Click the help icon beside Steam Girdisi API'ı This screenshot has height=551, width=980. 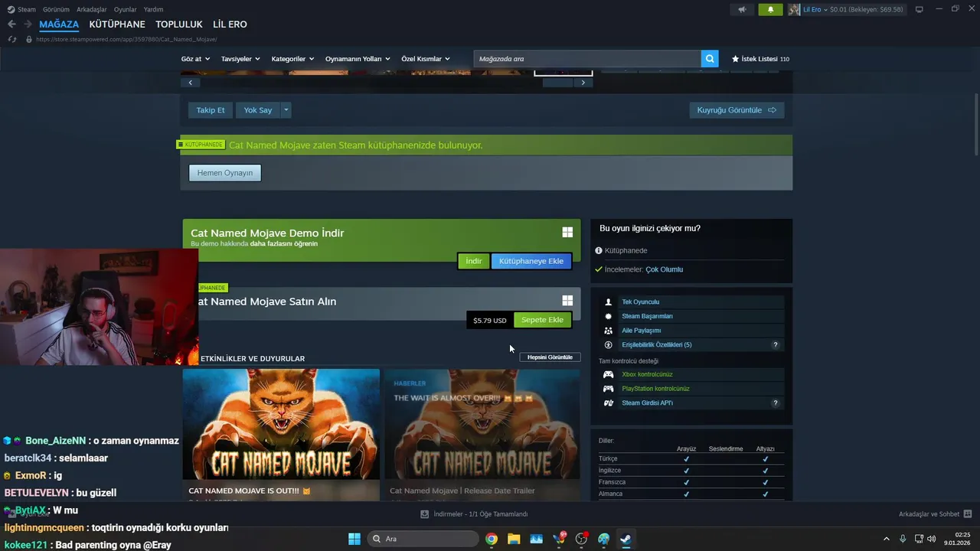[775, 403]
